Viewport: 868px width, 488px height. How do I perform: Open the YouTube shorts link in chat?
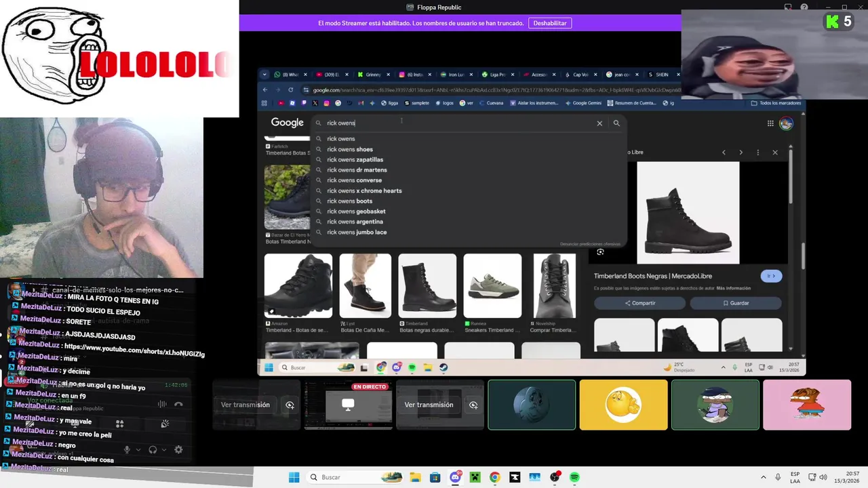click(134, 350)
